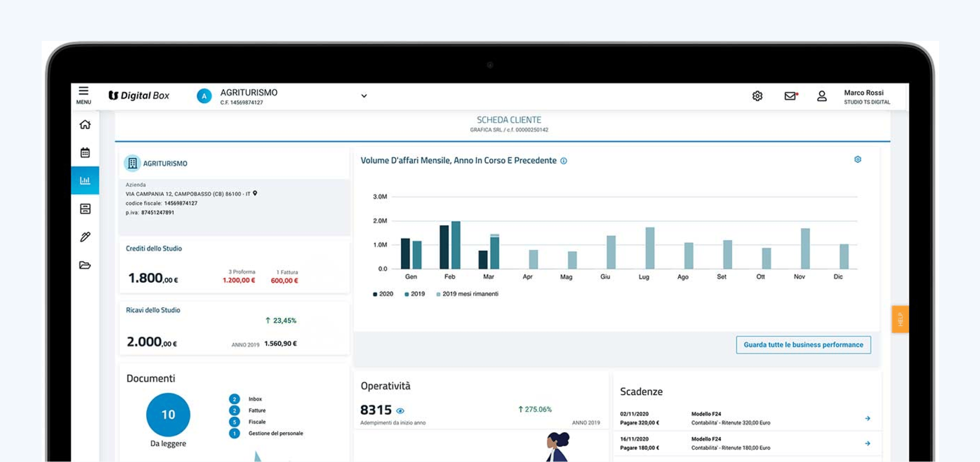Toggle 2019 series in chart legend
980x462 pixels.
tap(414, 294)
